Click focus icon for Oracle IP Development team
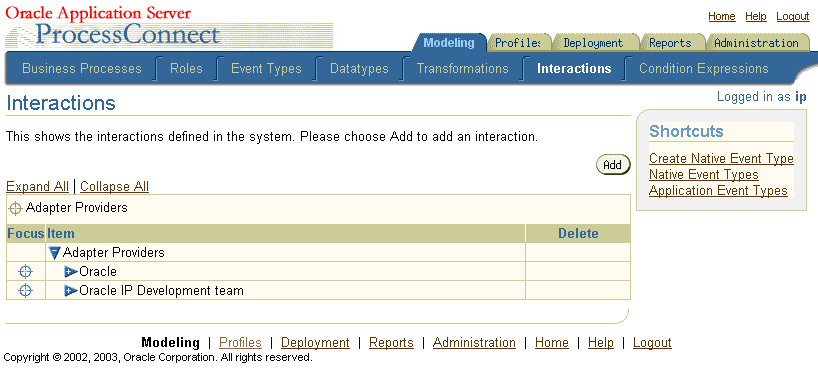 click(x=25, y=290)
